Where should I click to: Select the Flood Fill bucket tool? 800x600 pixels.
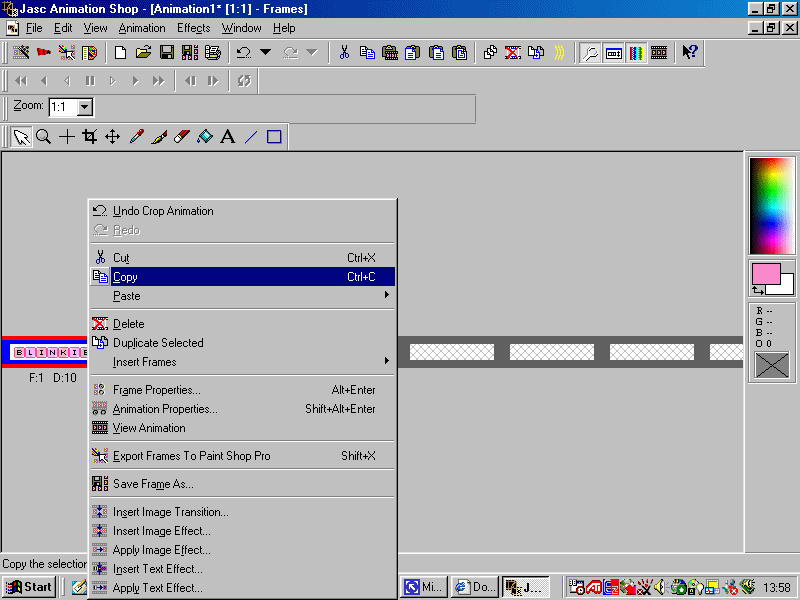[x=205, y=137]
